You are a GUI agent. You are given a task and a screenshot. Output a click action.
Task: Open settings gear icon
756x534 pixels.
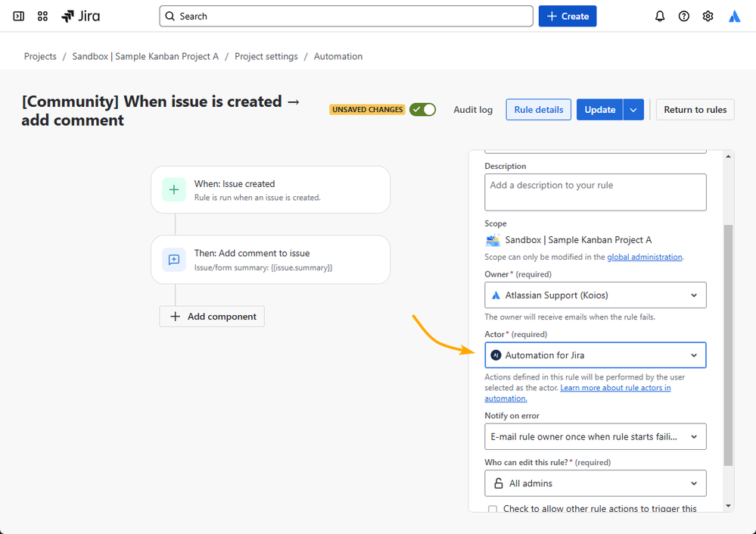click(708, 17)
